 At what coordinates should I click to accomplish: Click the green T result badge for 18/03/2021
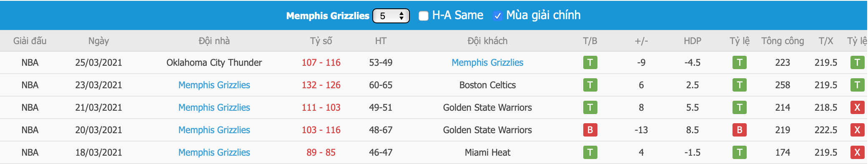coord(590,152)
